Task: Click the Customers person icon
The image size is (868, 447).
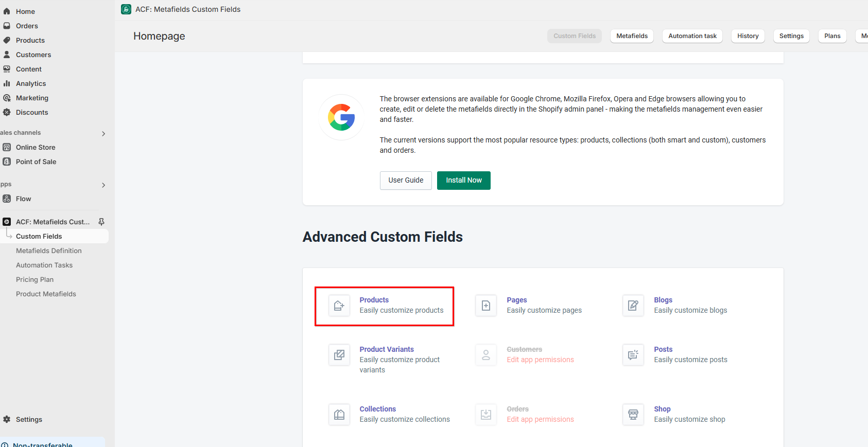Action: pyautogui.click(x=7, y=55)
